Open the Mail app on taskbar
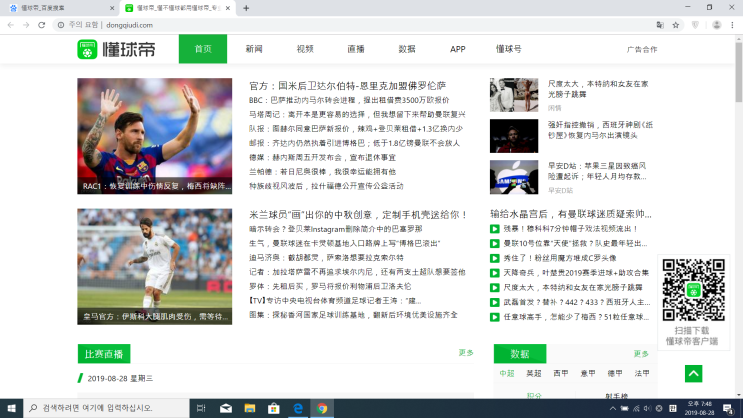The image size is (743, 418). coord(226,408)
